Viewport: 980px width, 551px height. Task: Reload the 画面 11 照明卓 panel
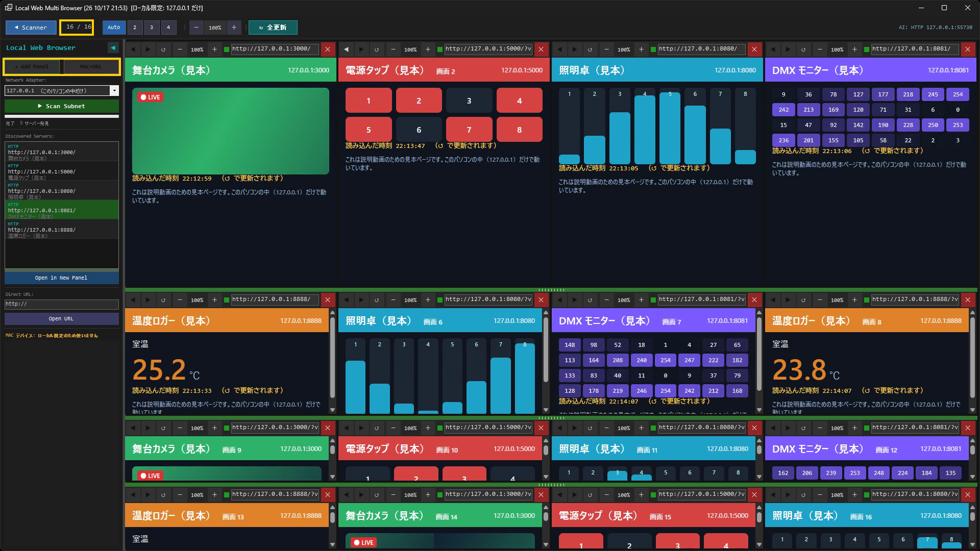590,428
